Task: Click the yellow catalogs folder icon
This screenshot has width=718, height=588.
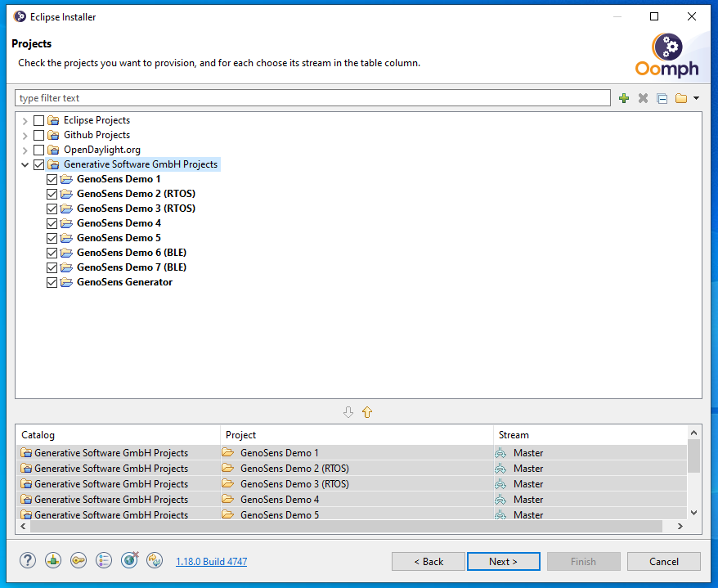Action: click(681, 98)
